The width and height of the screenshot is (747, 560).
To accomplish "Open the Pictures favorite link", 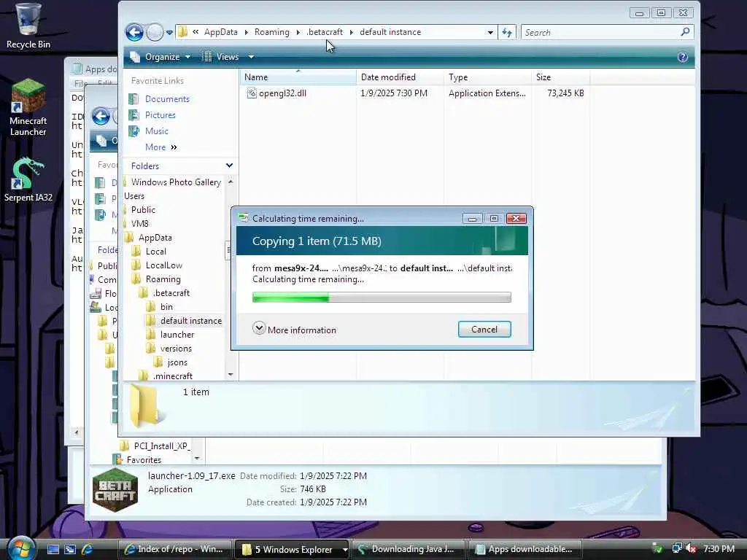I will coord(160,115).
